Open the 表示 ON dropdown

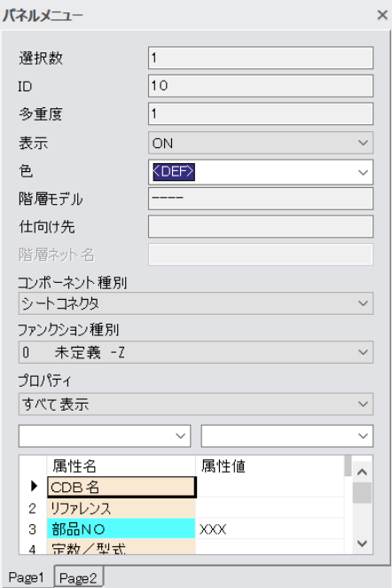[x=261, y=143]
